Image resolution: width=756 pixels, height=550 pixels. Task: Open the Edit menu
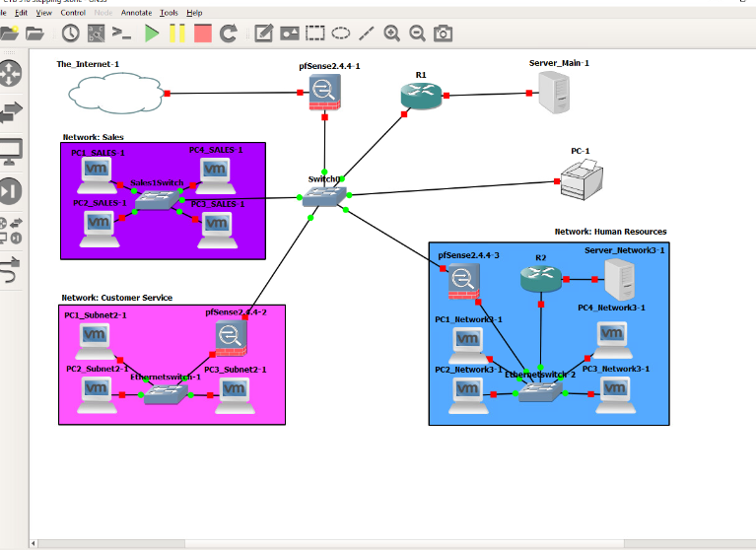(x=22, y=13)
